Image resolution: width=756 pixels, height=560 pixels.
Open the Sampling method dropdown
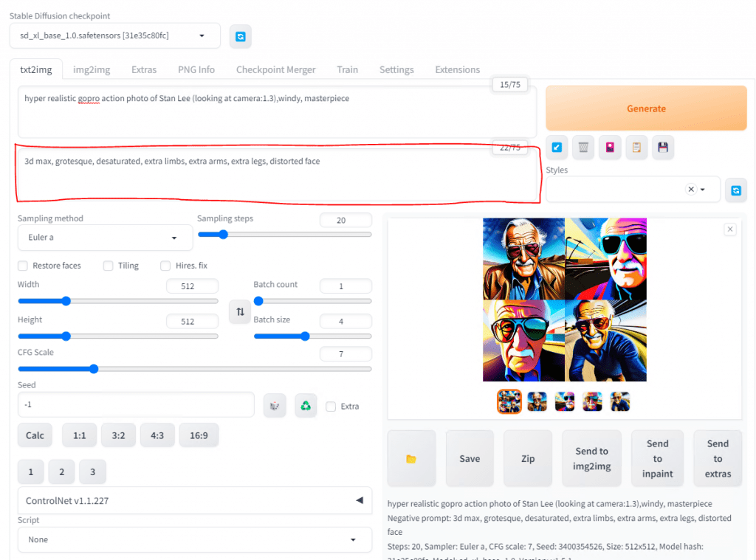(105, 238)
